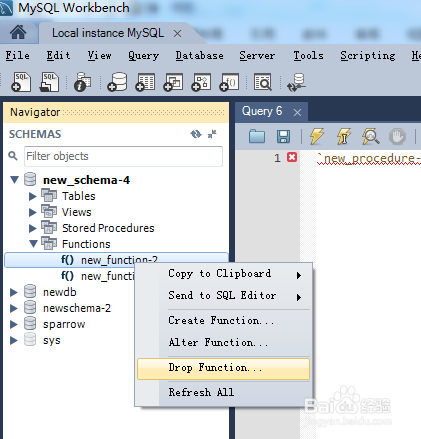Expand the sparrow schema

pyautogui.click(x=14, y=324)
